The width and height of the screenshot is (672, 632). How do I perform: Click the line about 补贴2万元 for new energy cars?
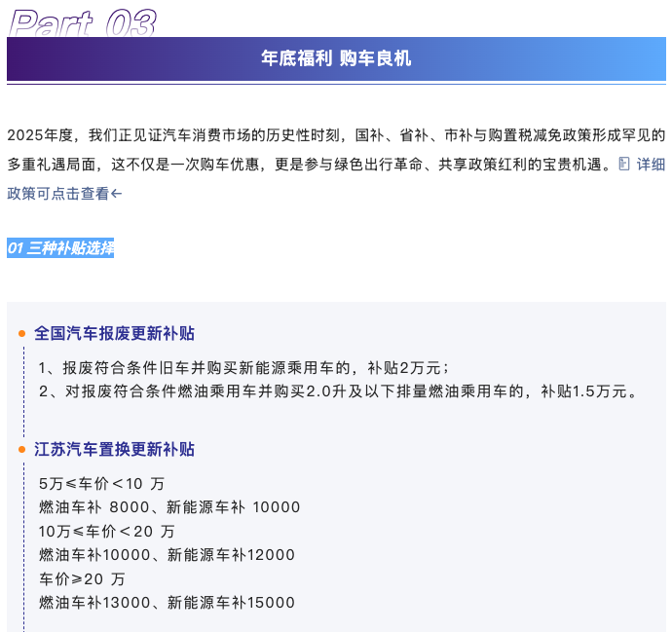(243, 368)
